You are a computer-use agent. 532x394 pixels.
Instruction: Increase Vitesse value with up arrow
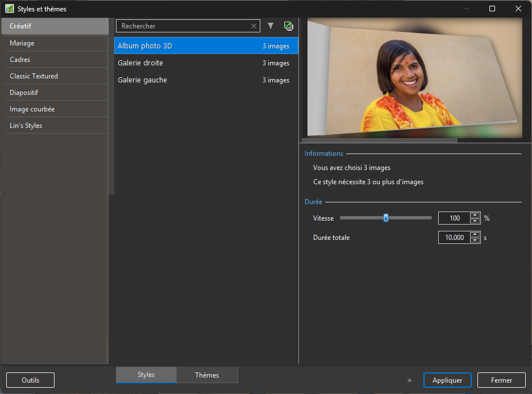coord(475,215)
